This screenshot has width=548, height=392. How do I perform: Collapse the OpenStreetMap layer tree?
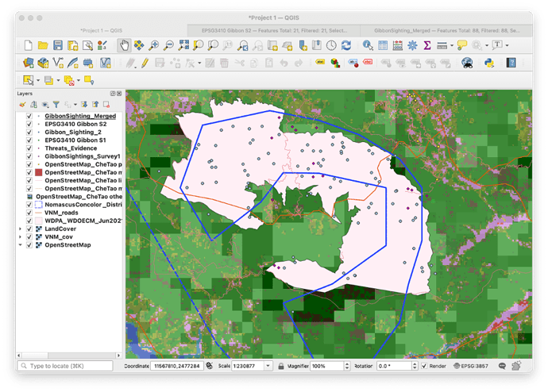click(21, 244)
